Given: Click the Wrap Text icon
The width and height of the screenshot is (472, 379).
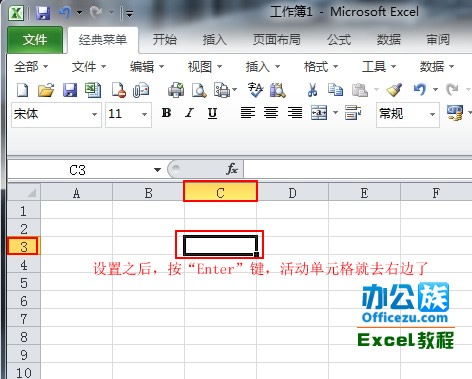Looking at the screenshot, I should [353, 113].
